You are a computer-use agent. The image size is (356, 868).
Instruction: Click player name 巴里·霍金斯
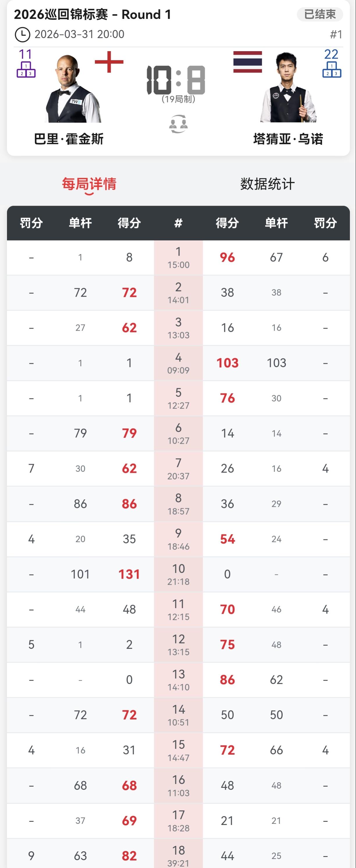click(x=69, y=139)
